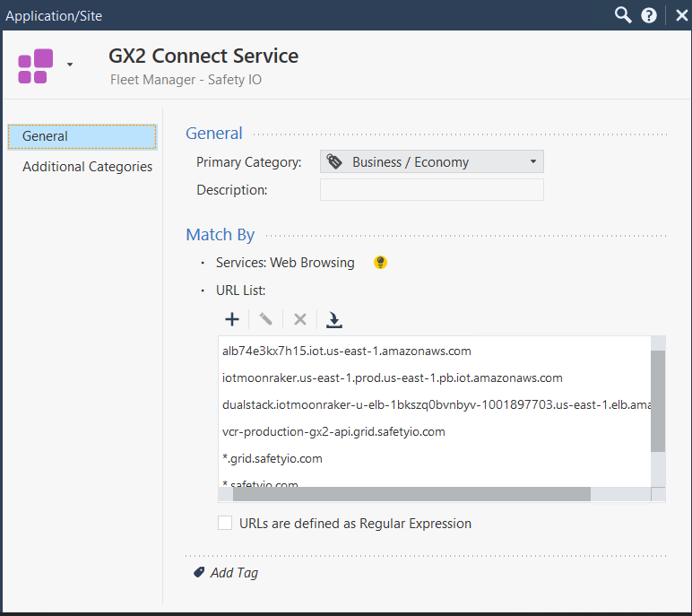Image resolution: width=692 pixels, height=616 pixels.
Task: Click the search magnifier icon
Action: pos(623,15)
